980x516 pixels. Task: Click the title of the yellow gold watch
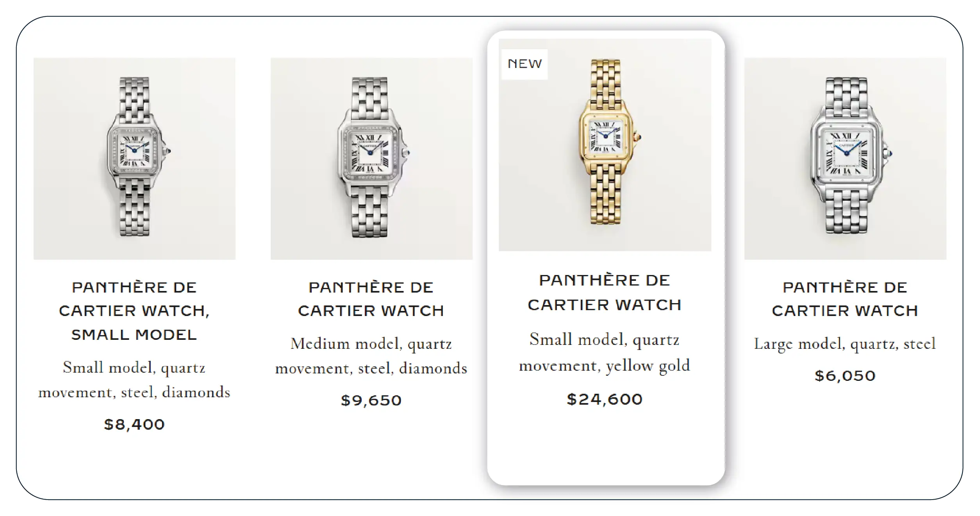(605, 293)
